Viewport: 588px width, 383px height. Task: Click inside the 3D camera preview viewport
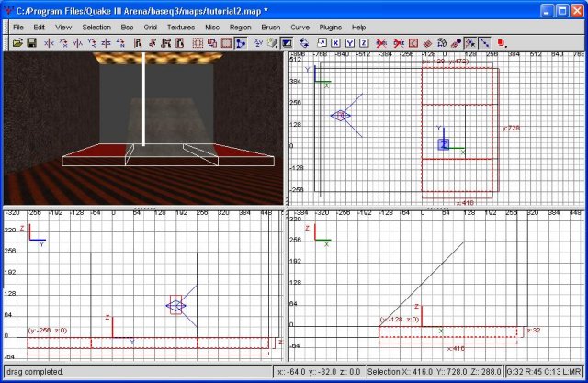pyautogui.click(x=143, y=129)
